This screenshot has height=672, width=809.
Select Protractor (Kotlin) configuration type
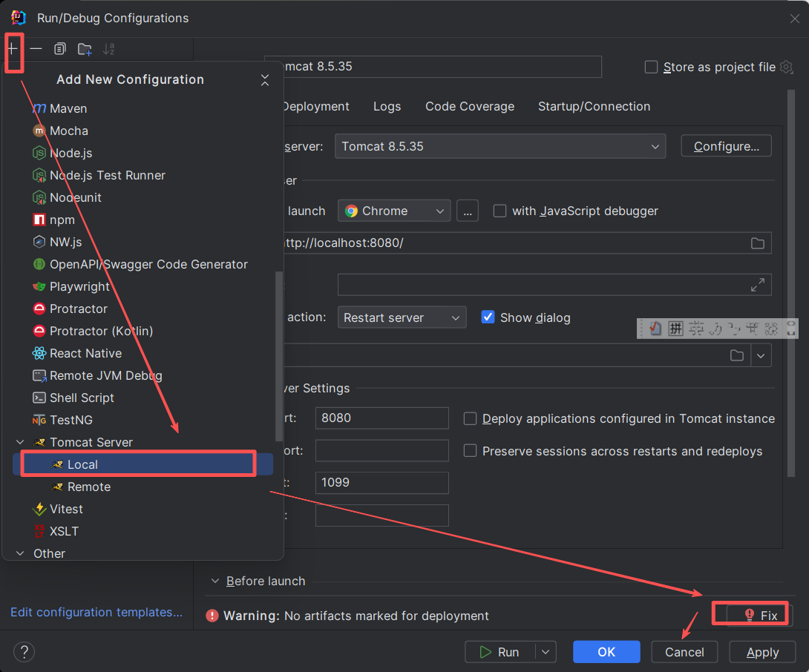(101, 331)
